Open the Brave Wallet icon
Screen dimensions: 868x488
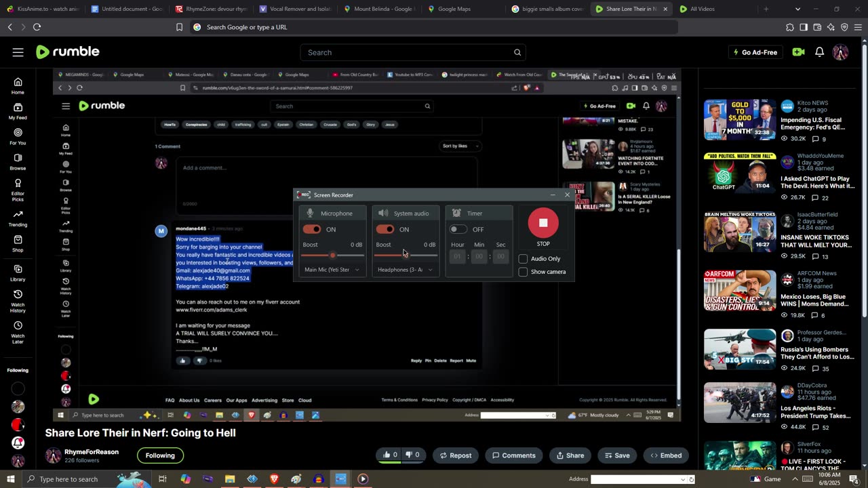coord(817,27)
